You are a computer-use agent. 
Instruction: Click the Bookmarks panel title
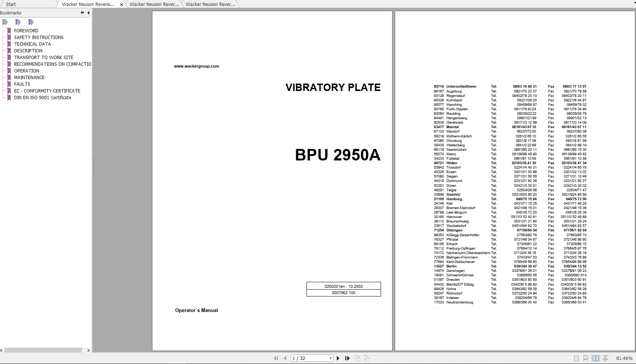click(x=11, y=13)
